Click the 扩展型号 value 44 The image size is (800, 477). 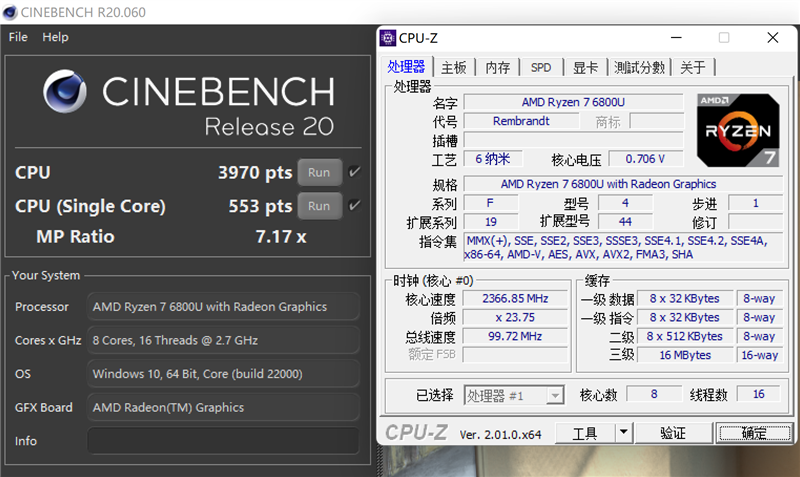point(626,222)
